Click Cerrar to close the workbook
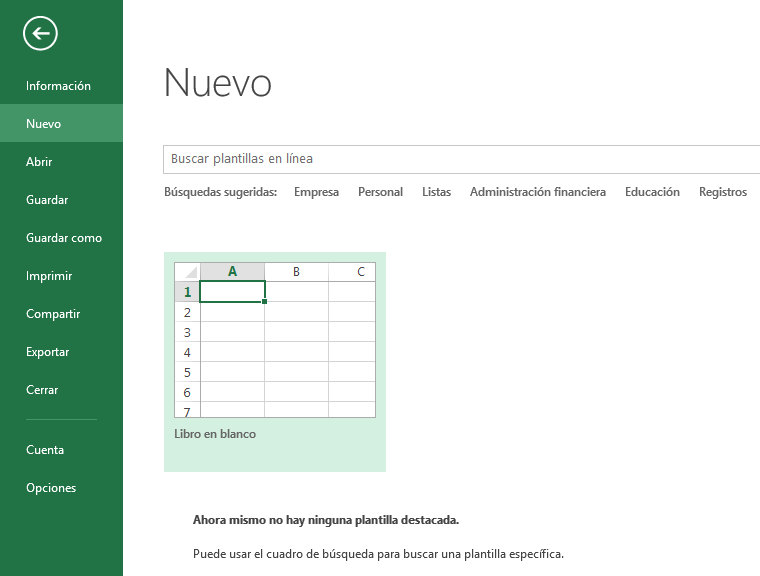This screenshot has width=760, height=576. (42, 390)
